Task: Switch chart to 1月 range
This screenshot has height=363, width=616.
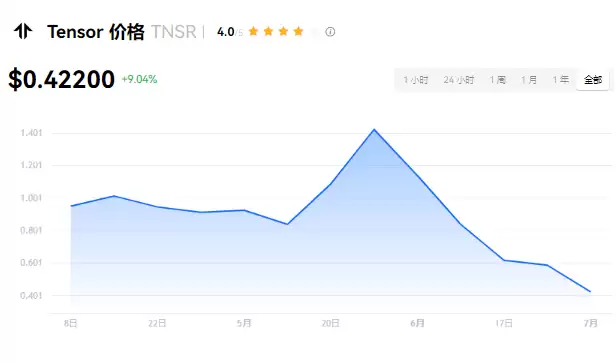Action: [529, 80]
